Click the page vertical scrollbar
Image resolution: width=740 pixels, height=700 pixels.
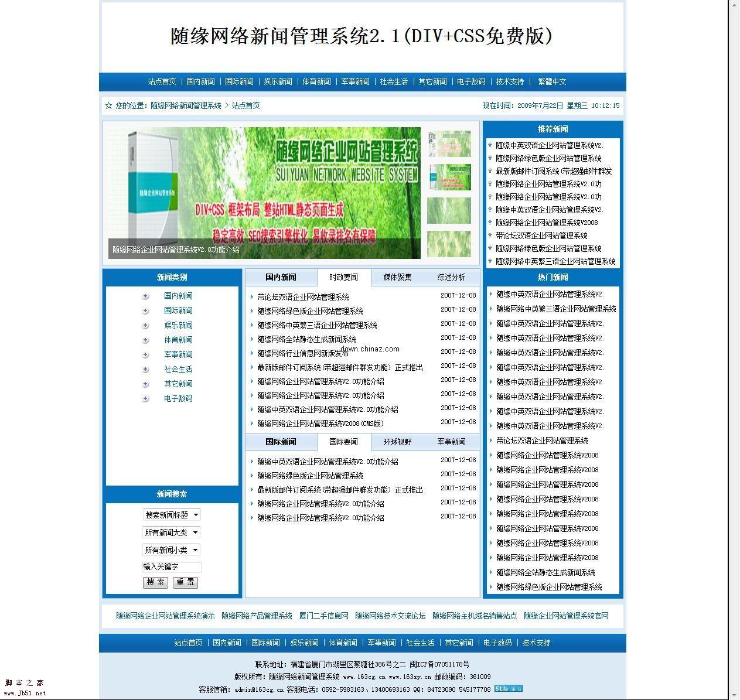coord(734,350)
